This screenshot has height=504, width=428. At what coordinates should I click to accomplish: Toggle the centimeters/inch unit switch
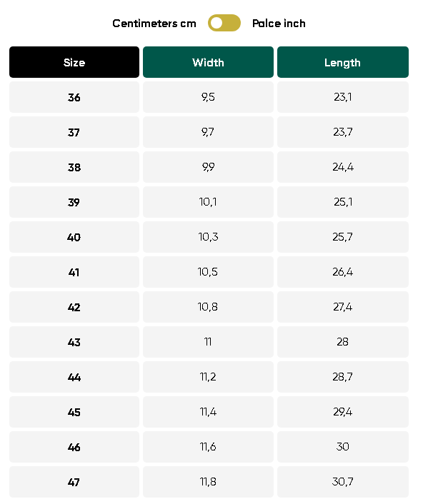[x=224, y=23]
